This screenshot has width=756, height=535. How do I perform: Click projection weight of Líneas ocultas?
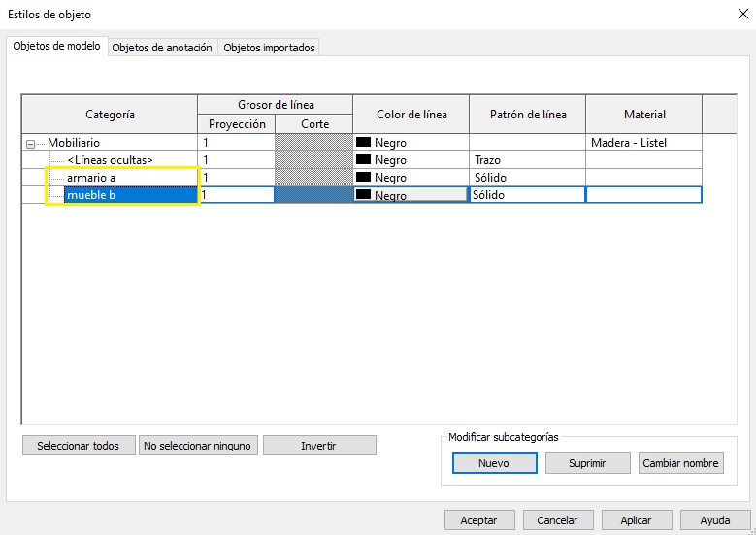pos(236,159)
